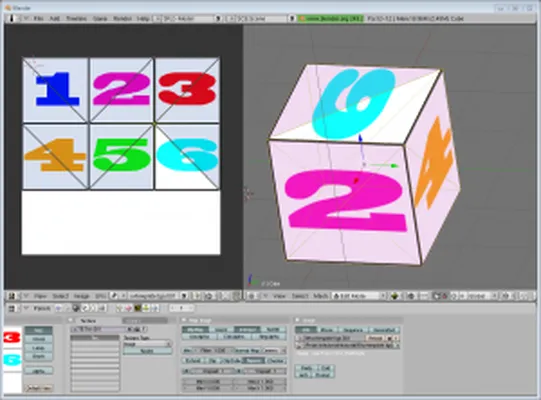Open the Edit Mode dropdown in 3D header
This screenshot has width=541, height=400.
pyautogui.click(x=359, y=296)
